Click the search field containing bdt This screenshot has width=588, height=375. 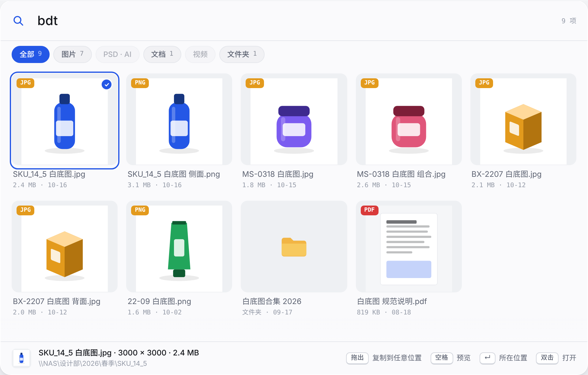[x=294, y=21]
